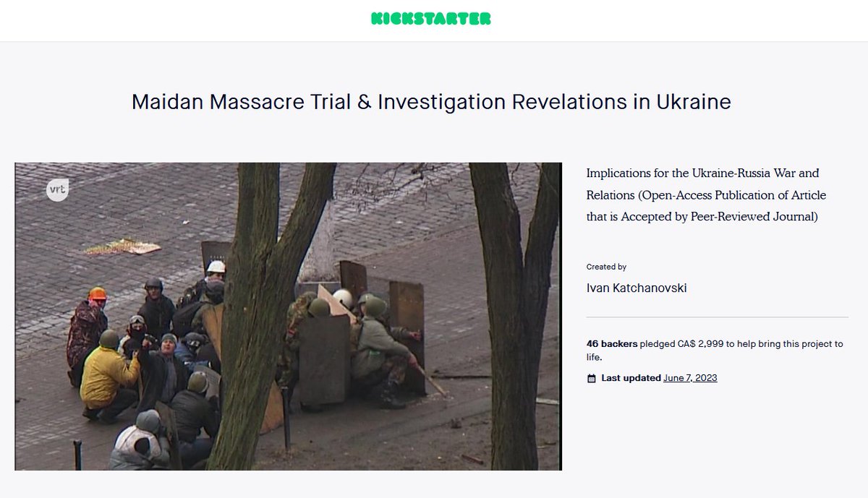This screenshot has width=868, height=498.
Task: Click the vrt watermark logo in photo
Action: 57,190
